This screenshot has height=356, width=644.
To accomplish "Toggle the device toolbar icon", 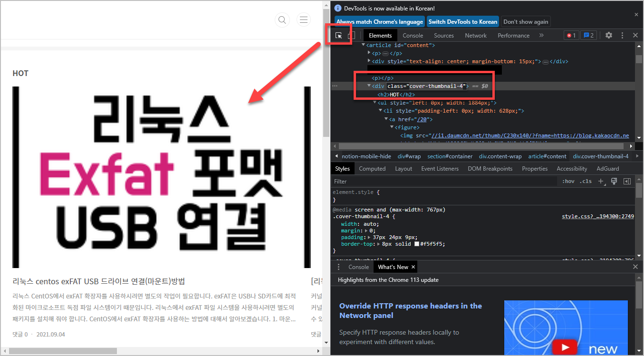I will pyautogui.click(x=351, y=35).
